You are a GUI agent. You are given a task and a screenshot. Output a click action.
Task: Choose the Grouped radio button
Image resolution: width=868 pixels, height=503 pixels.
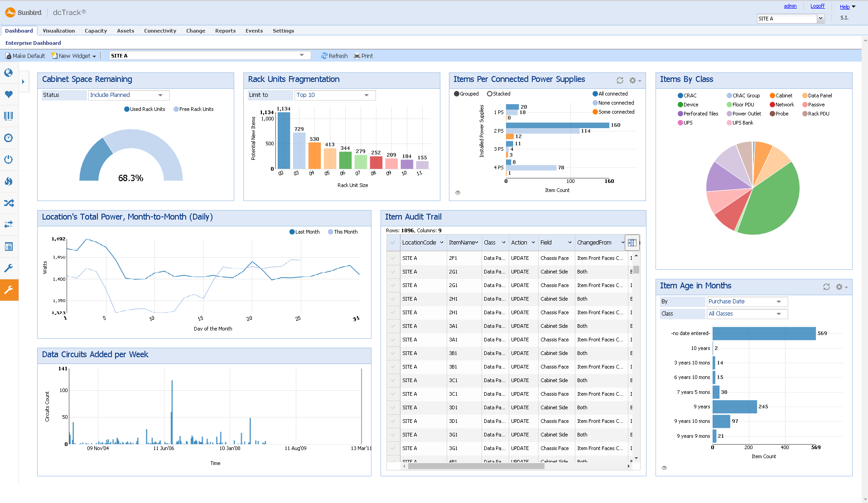pos(456,94)
